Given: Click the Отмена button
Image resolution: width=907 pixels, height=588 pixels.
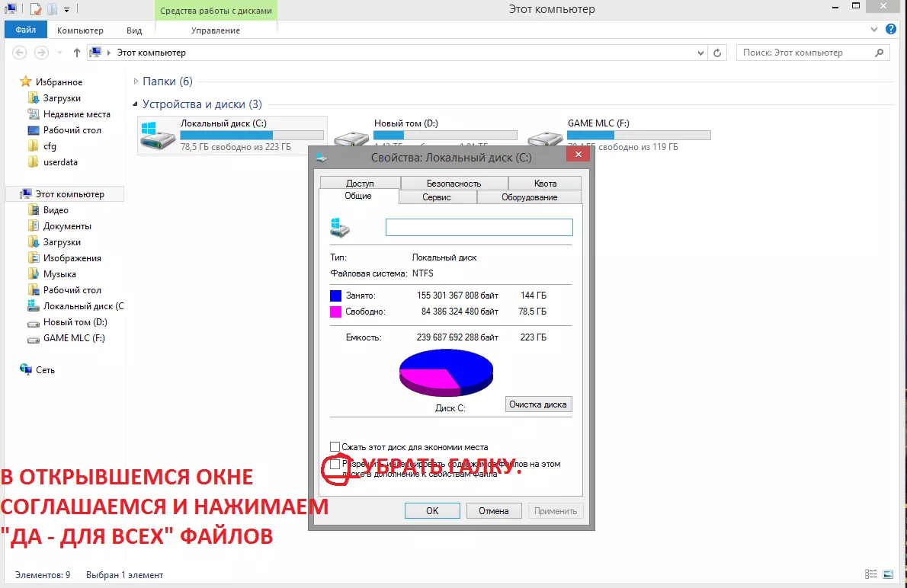Looking at the screenshot, I should (x=493, y=510).
